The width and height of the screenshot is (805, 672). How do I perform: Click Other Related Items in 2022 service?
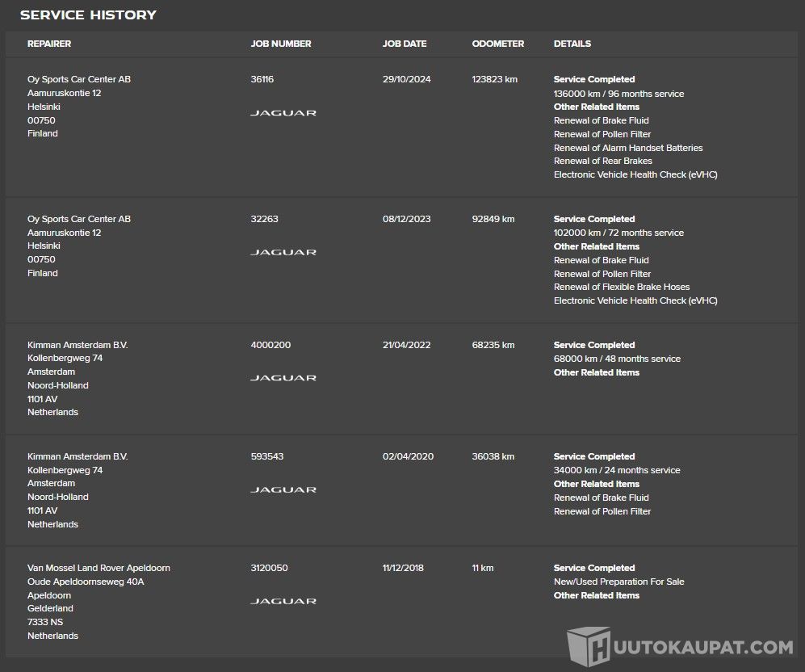(x=597, y=372)
